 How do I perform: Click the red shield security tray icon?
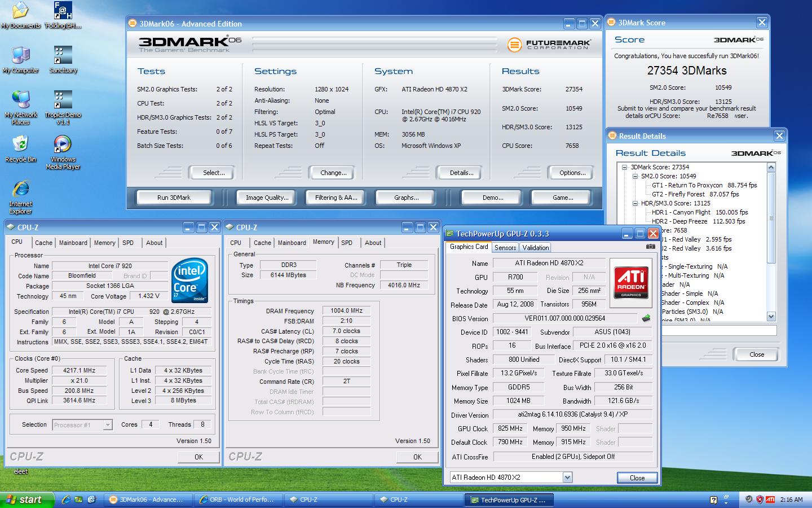pos(760,500)
